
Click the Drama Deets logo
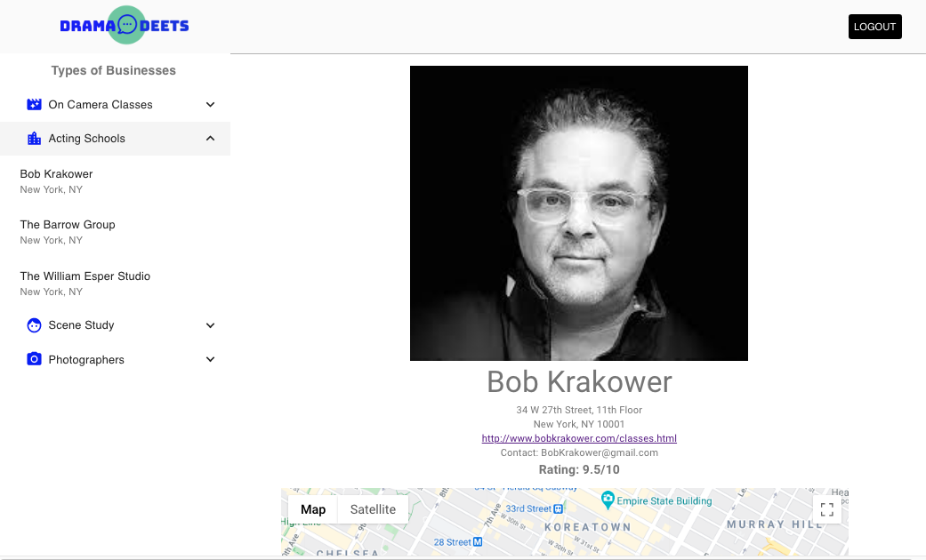pos(125,26)
